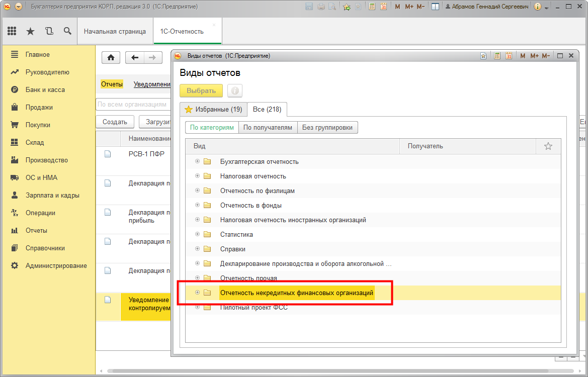Navigate back with left arrow
Image resolution: width=588 pixels, height=377 pixels.
click(x=135, y=58)
